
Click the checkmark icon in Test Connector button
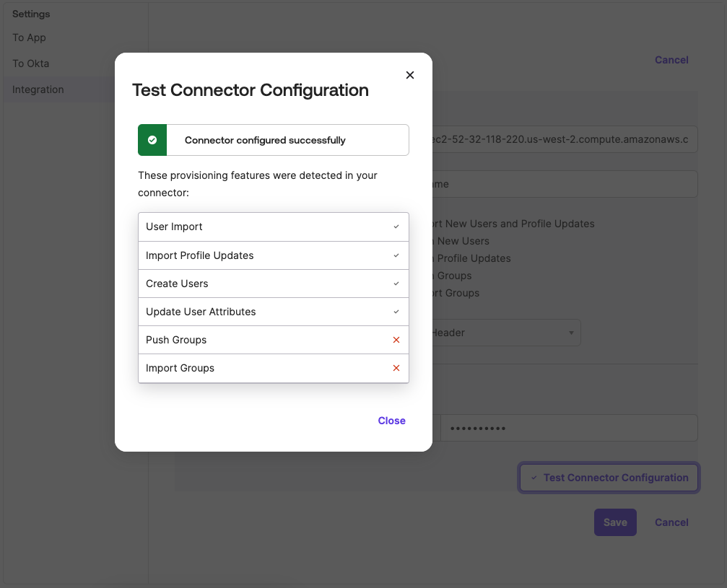click(x=534, y=478)
